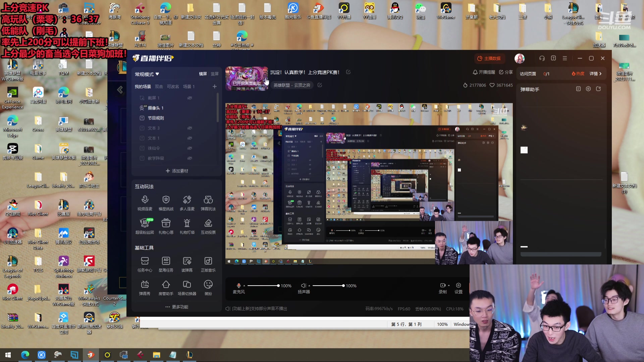Select 场景 1 scene tab
Screen dimensions: 644x362
(189, 86)
